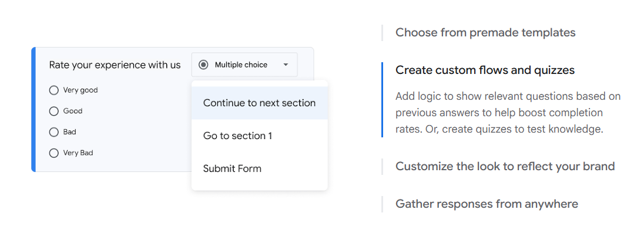Image resolution: width=644 pixels, height=233 pixels.
Task: Open the Multiple choice question type dropdown
Action: point(244,65)
